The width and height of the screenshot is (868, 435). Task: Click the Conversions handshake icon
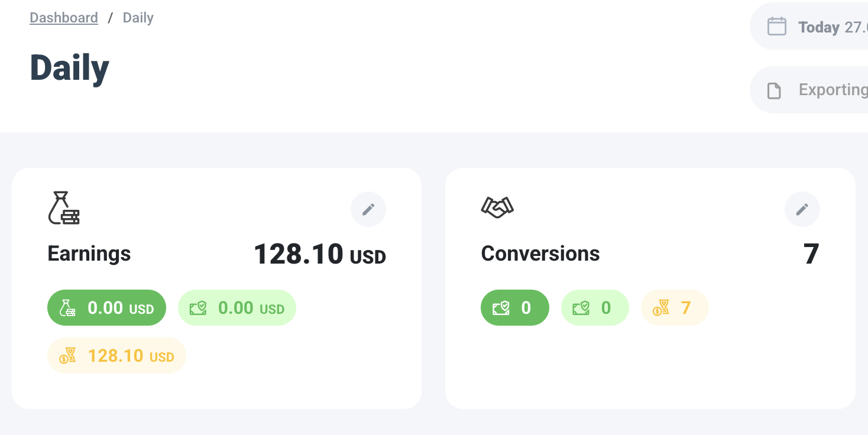[x=497, y=207]
